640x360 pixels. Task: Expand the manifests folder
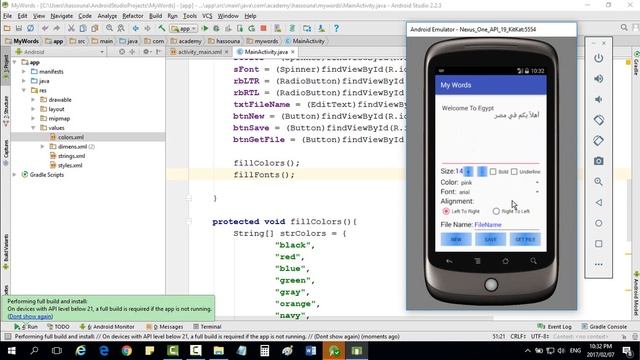click(24, 71)
